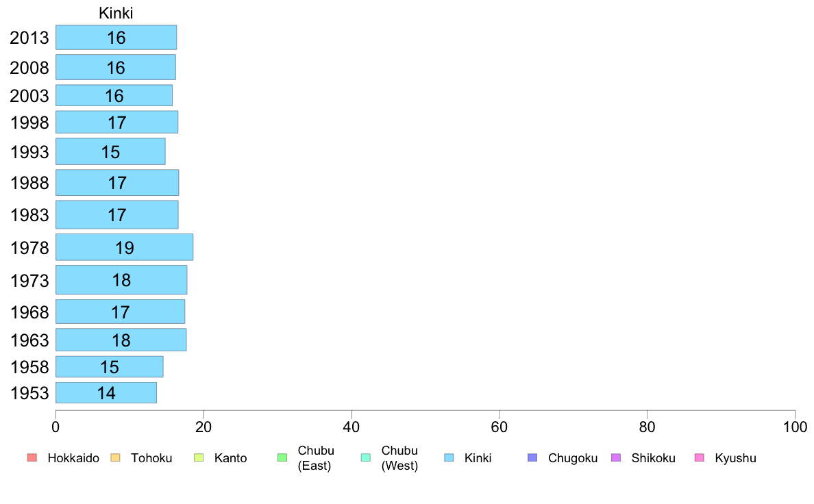Select the 1993 bar labeled 15

point(110,151)
